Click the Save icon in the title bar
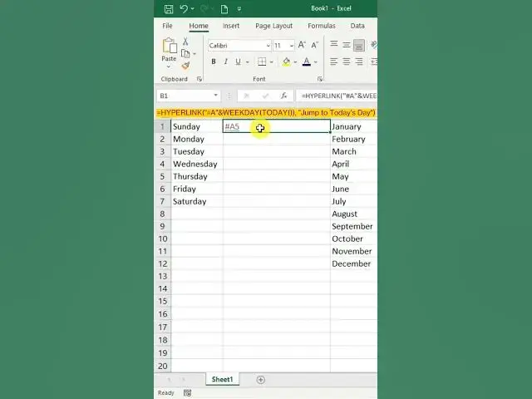Image resolution: width=532 pixels, height=399 pixels. pyautogui.click(x=169, y=9)
